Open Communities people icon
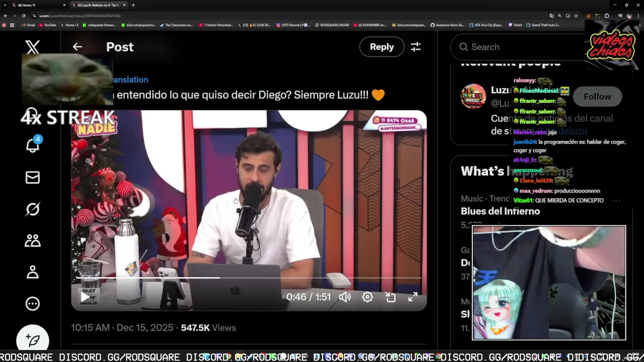This screenshot has width=644, height=362. [x=33, y=241]
